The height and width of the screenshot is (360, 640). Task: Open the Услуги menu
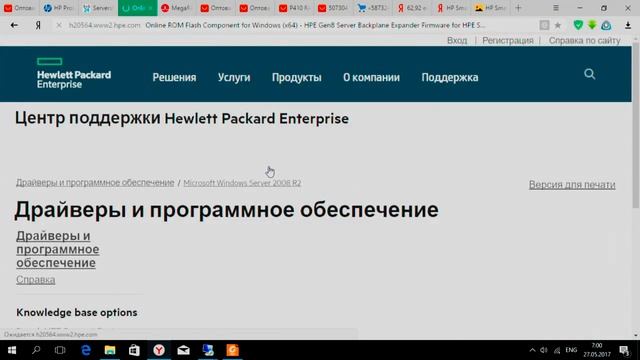tap(234, 78)
